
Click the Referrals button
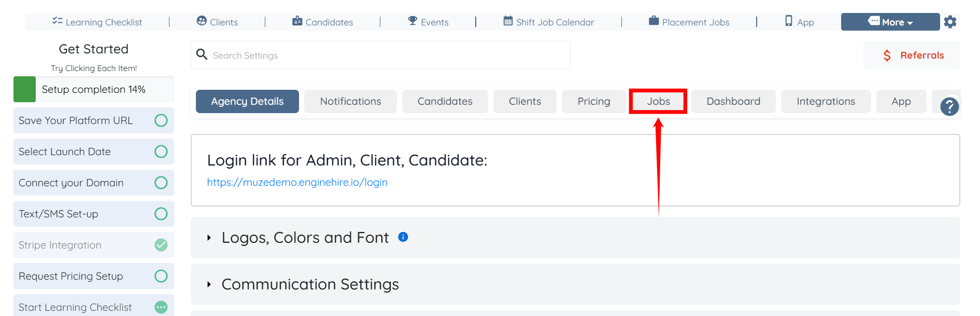point(912,55)
